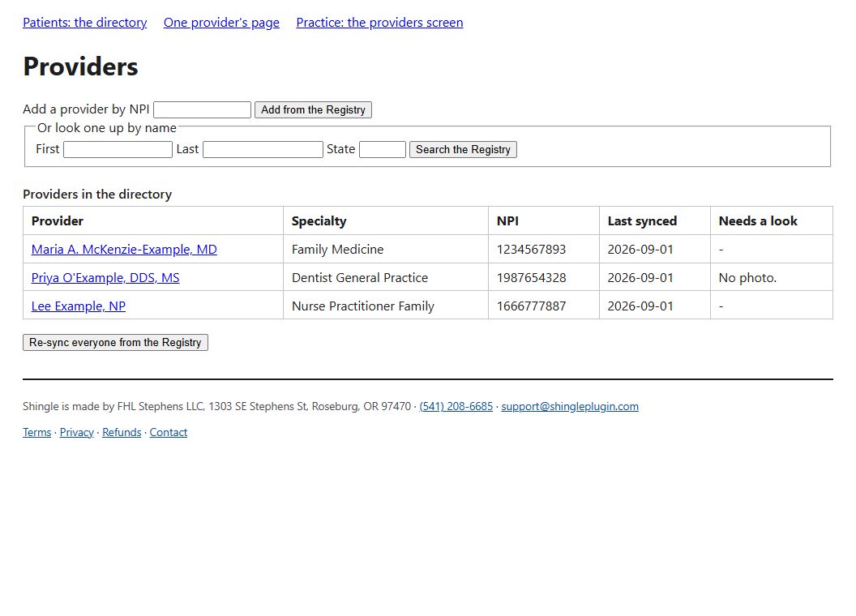Select Last synced date for Priya O'Example
This screenshot has width=856, height=616.
coord(640,278)
